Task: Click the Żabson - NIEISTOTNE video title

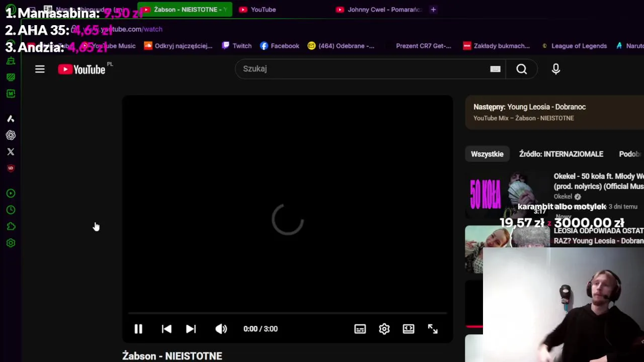Action: pos(172,356)
